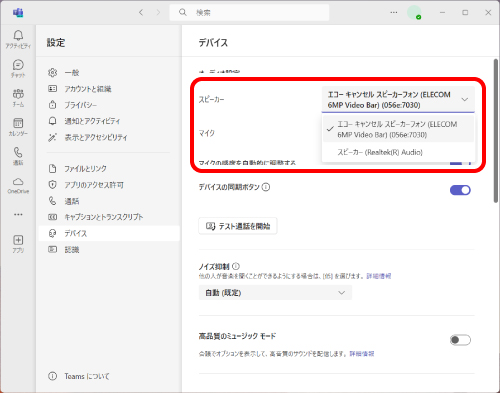This screenshot has height=393, width=500.
Task: Open プライバシー settings
Action: [x=109, y=105]
